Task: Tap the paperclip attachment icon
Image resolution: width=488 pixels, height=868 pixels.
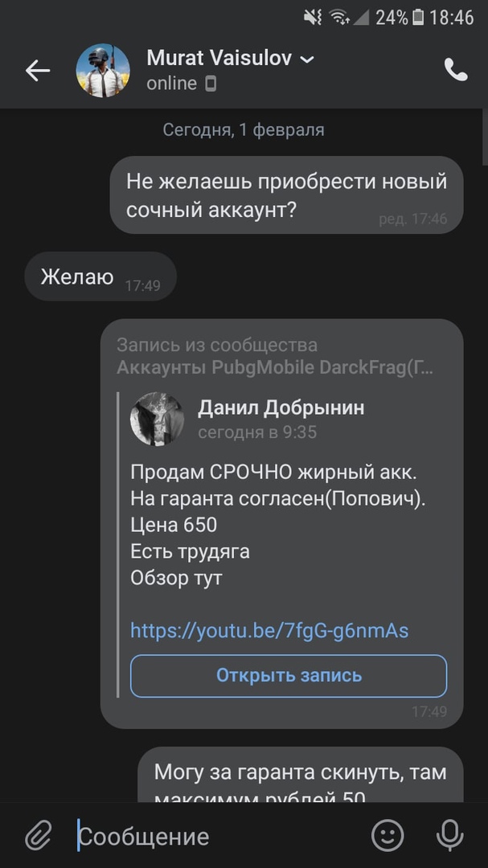Action: [x=38, y=836]
